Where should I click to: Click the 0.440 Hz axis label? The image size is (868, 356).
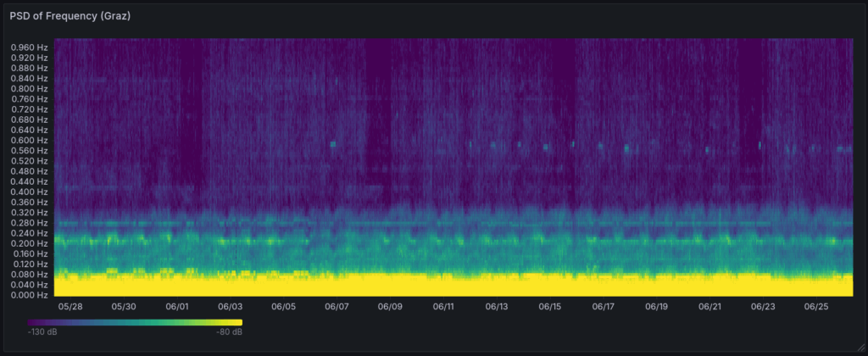click(30, 181)
